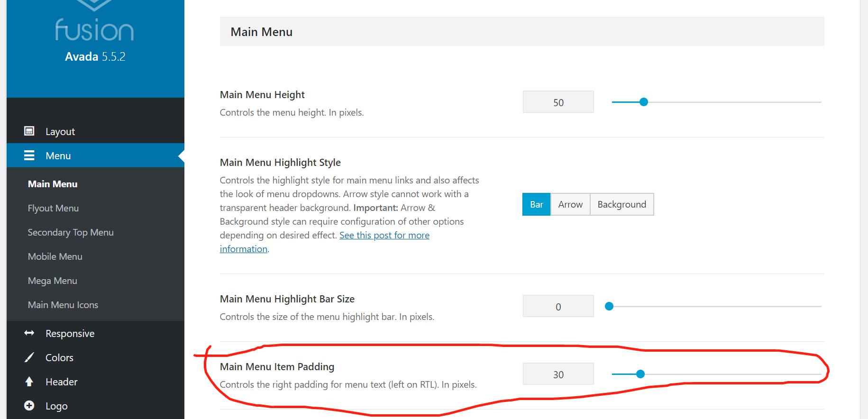Select the Bar highlight style

(536, 204)
